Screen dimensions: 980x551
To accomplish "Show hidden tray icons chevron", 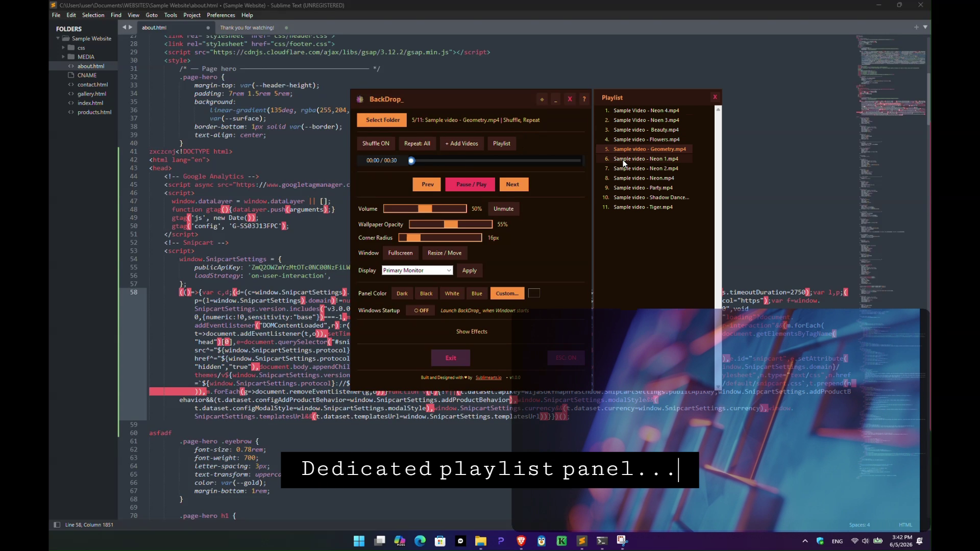I will coord(805,541).
